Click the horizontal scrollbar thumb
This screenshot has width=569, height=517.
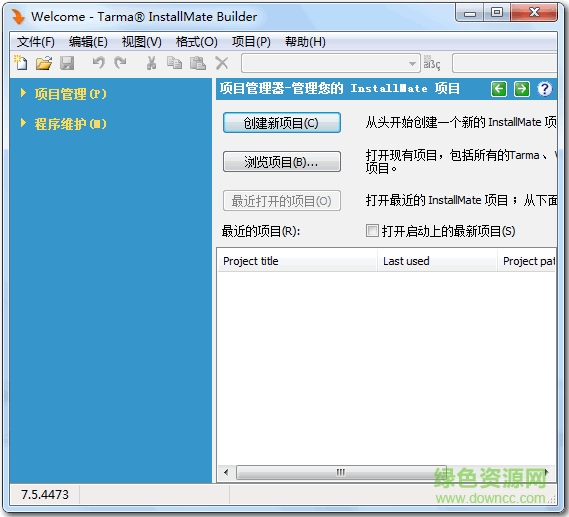point(341,472)
